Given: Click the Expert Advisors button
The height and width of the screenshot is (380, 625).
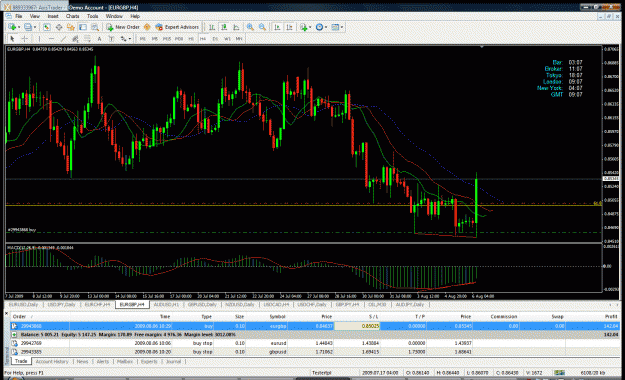Looking at the screenshot, I should click(177, 27).
